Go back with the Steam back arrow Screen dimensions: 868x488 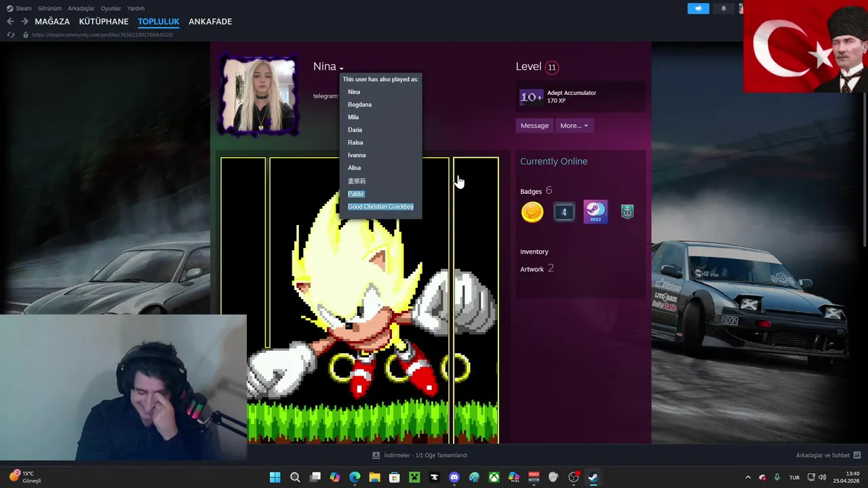pyautogui.click(x=10, y=22)
